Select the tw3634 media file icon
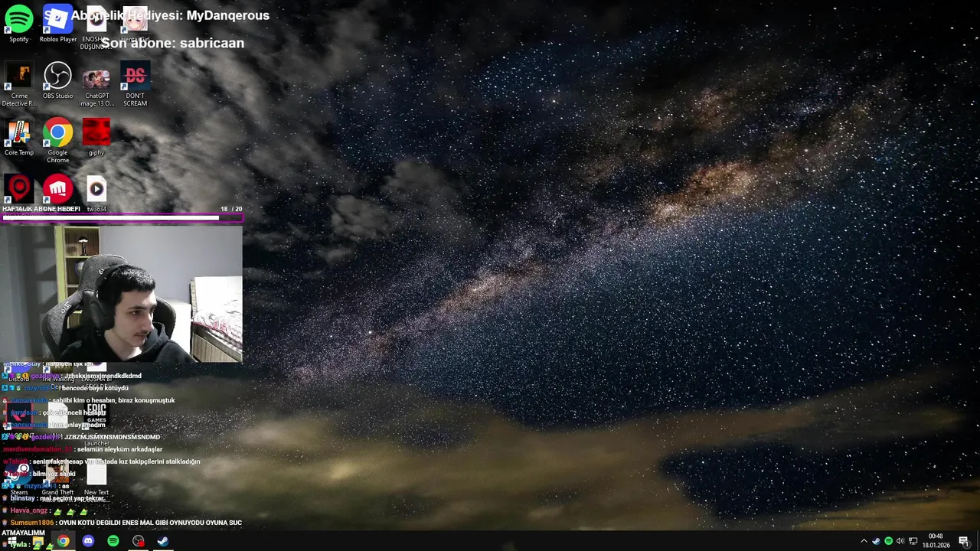Viewport: 980px width, 551px height. 96,193
